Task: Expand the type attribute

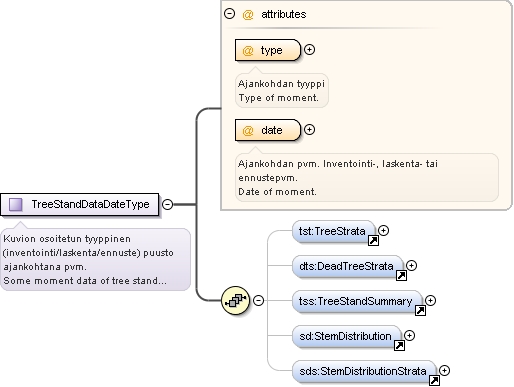Action: (x=309, y=50)
